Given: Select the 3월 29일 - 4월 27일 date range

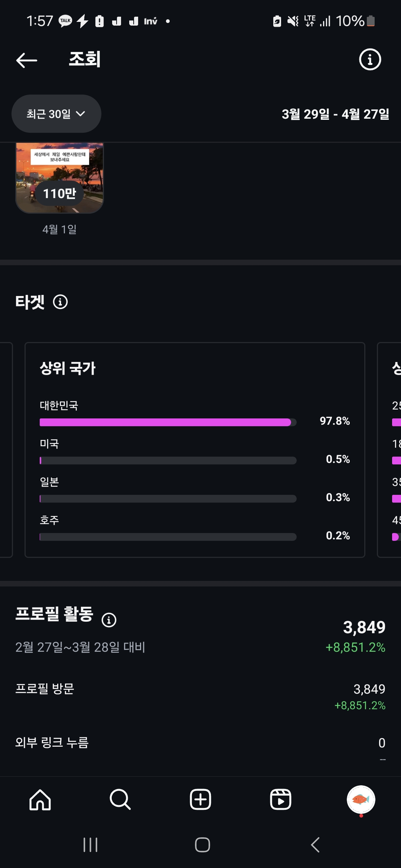Looking at the screenshot, I should 335,114.
